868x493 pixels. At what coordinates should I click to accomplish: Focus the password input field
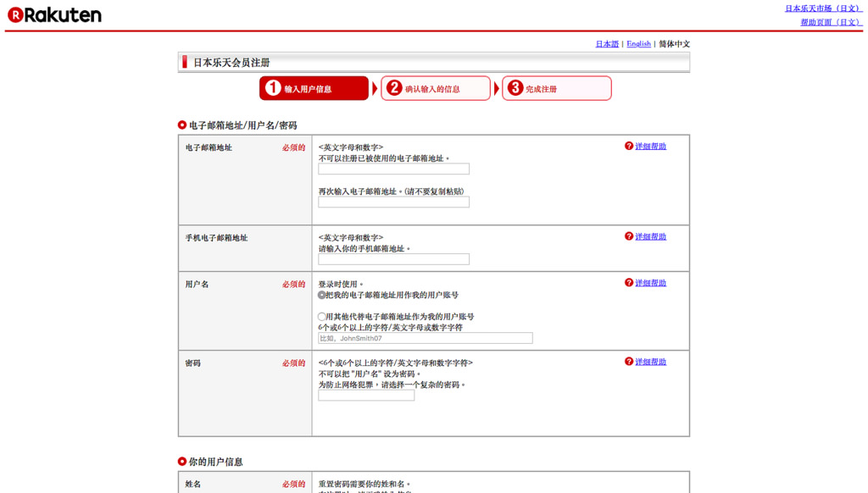366,396
